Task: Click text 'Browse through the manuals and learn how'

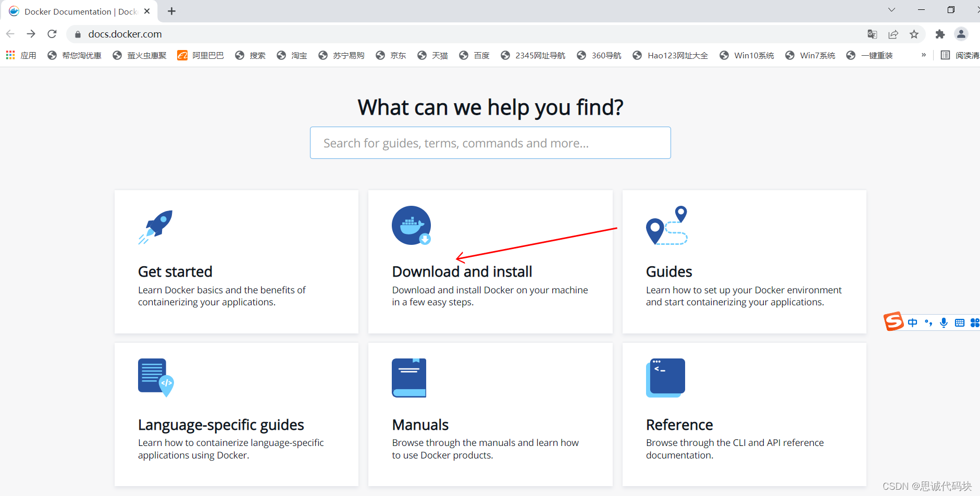Action: [x=486, y=442]
